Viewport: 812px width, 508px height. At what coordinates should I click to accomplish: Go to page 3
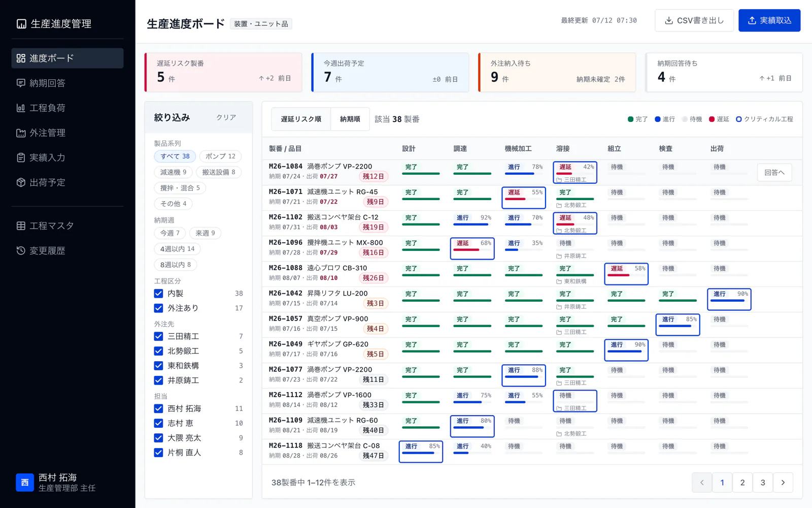[763, 483]
